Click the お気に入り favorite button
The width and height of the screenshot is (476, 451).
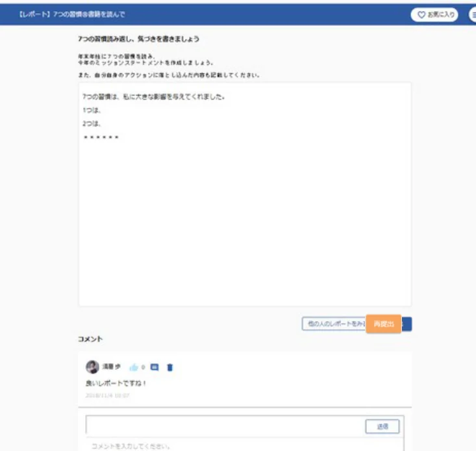(434, 14)
